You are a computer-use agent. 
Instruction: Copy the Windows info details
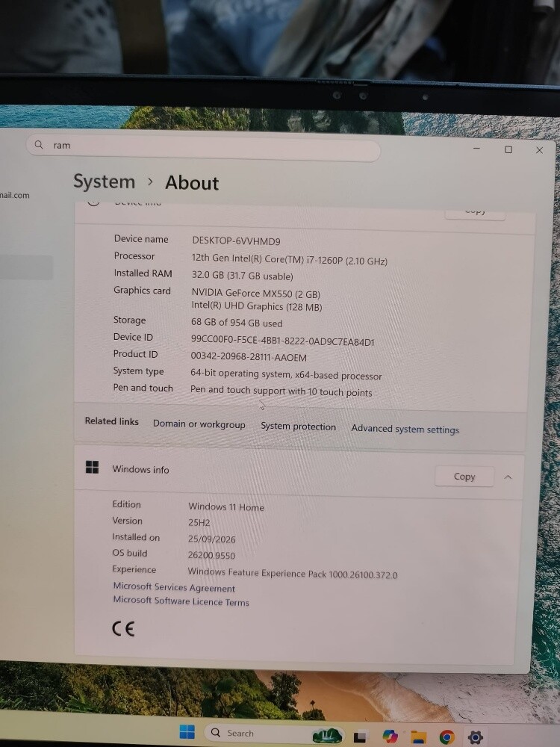click(x=464, y=477)
